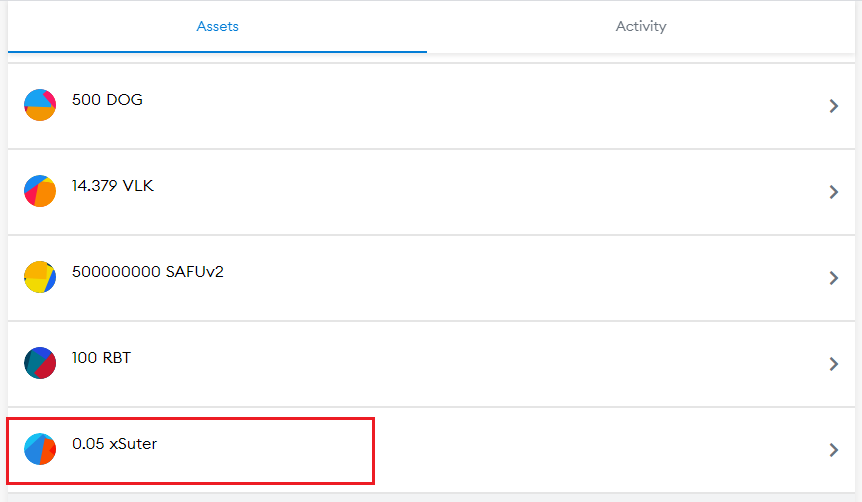Screen dimensions: 862x502
Task: Click the RBT token identicon
Action: click(40, 363)
